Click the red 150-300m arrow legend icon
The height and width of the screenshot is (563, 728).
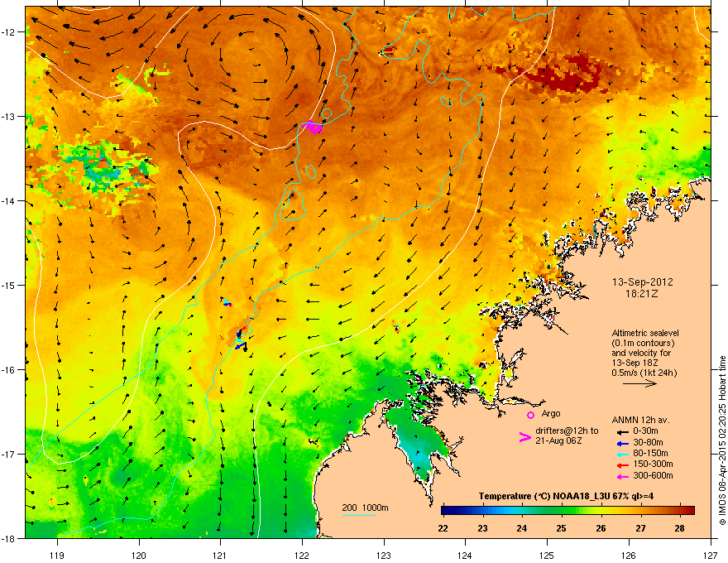click(x=622, y=465)
